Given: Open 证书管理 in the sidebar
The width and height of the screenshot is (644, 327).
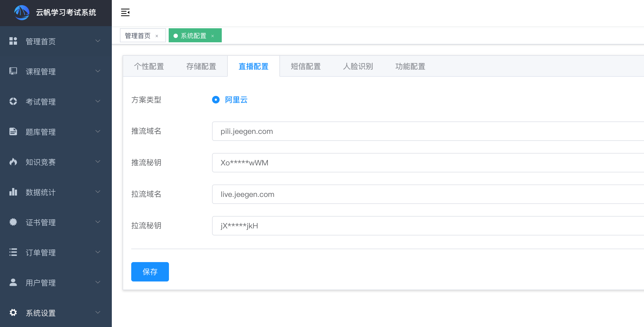Looking at the screenshot, I should [56, 222].
